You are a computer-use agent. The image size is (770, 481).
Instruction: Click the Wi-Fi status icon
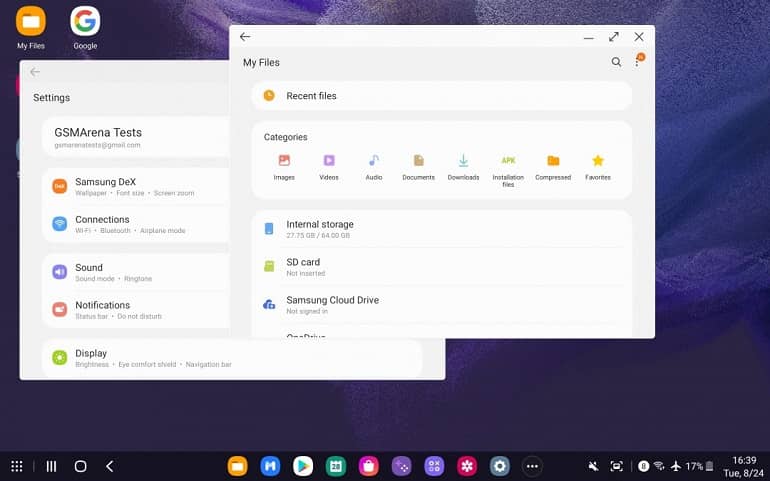coord(660,466)
